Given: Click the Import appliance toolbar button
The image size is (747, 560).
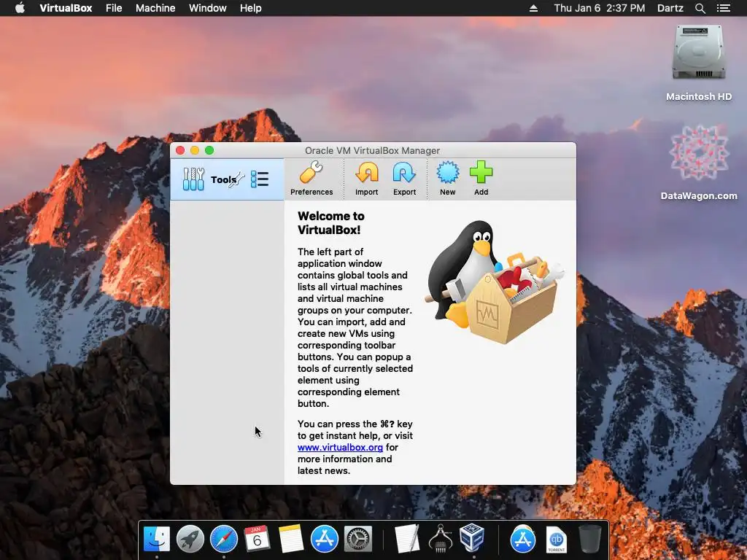Looking at the screenshot, I should (x=366, y=179).
